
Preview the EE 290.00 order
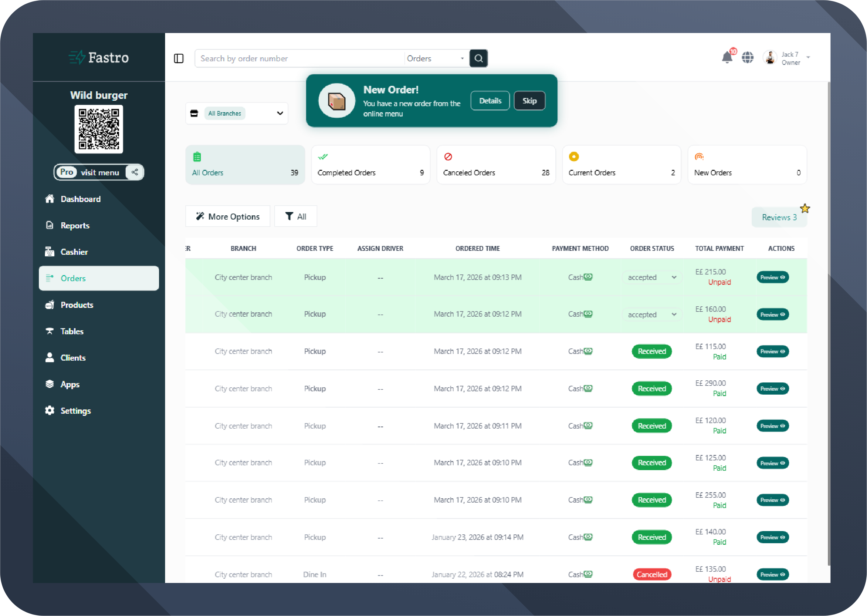tap(773, 389)
